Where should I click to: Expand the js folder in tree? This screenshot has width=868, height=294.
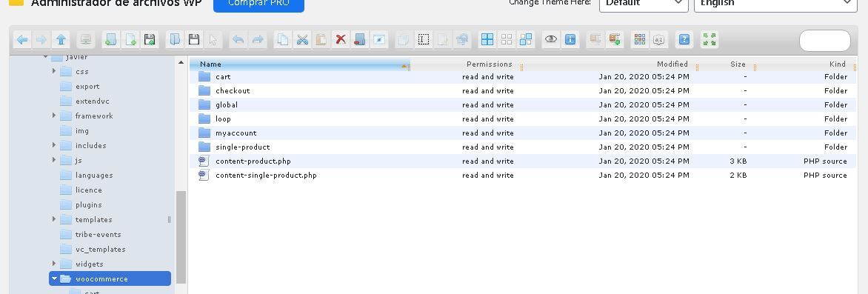click(54, 160)
